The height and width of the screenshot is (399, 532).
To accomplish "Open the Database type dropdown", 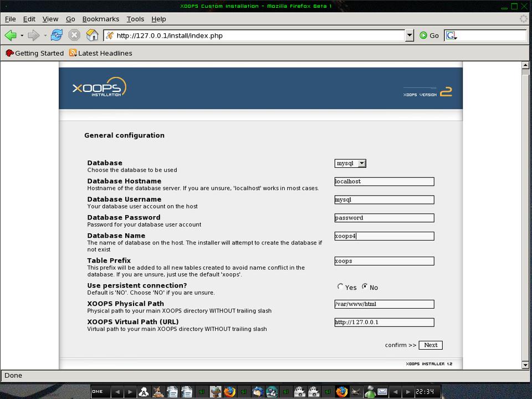I will (350, 163).
